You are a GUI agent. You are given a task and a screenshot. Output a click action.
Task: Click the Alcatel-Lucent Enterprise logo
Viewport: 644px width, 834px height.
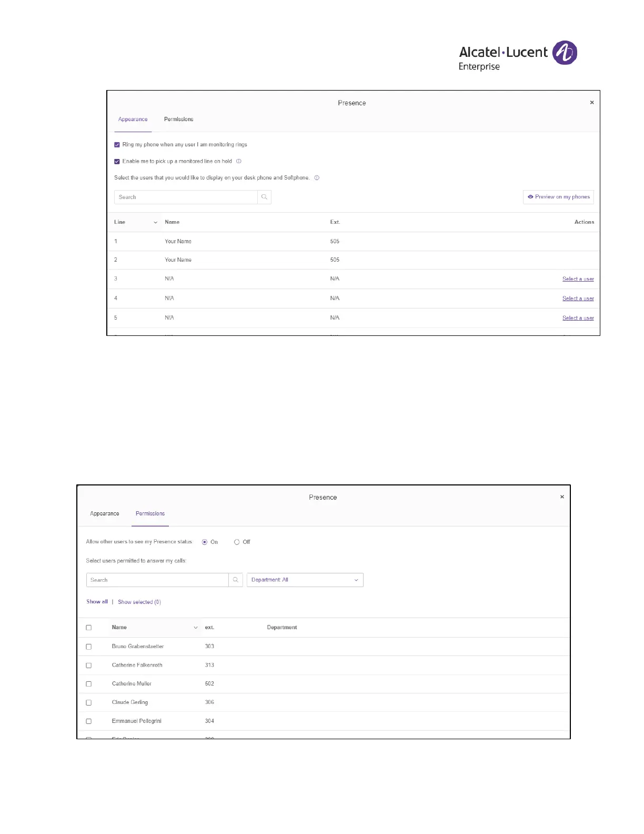click(518, 55)
